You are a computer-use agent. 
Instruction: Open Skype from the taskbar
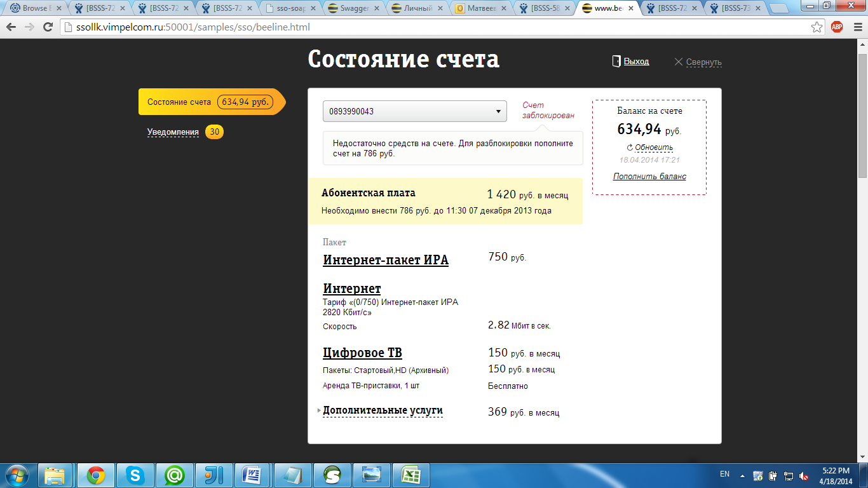pyautogui.click(x=135, y=475)
